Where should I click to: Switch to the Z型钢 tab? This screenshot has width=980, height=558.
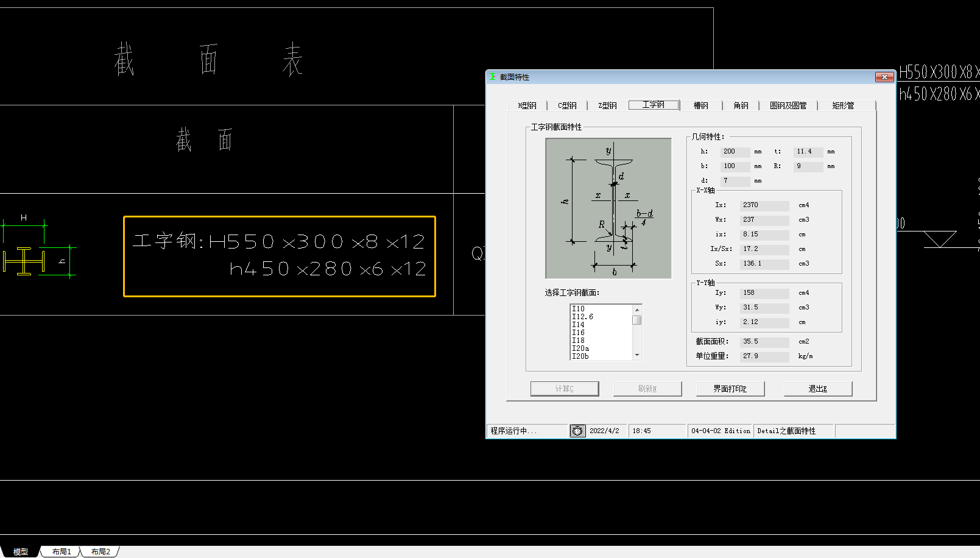(607, 105)
